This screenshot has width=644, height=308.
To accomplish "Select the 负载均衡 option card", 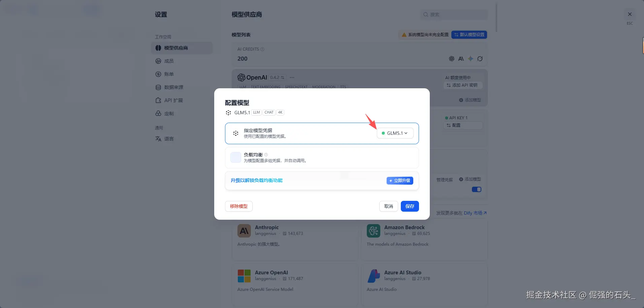I will [322, 158].
